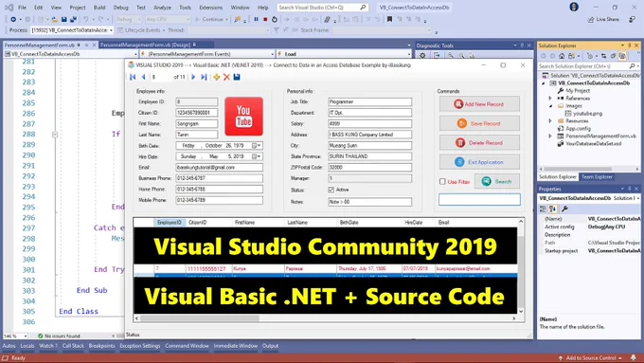The width and height of the screenshot is (644, 363).
Task: Toggle bookmark icon in toolbar
Action: 389,19
